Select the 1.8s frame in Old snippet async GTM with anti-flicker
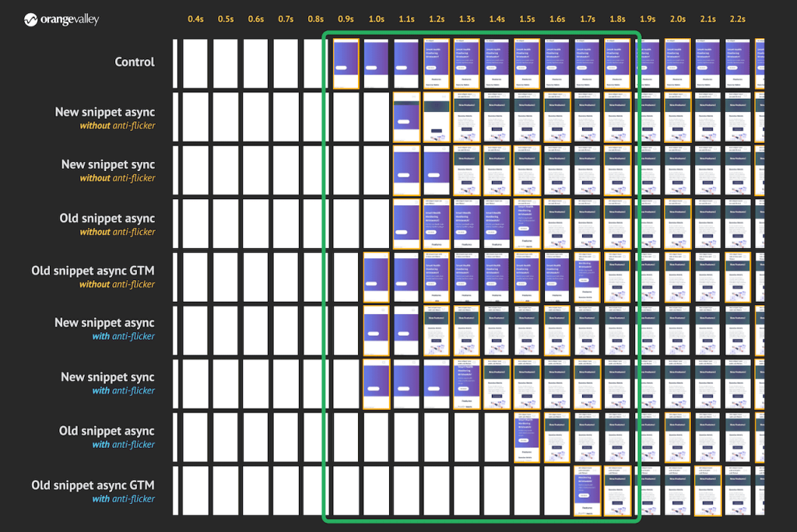The height and width of the screenshot is (532, 797). (618, 491)
